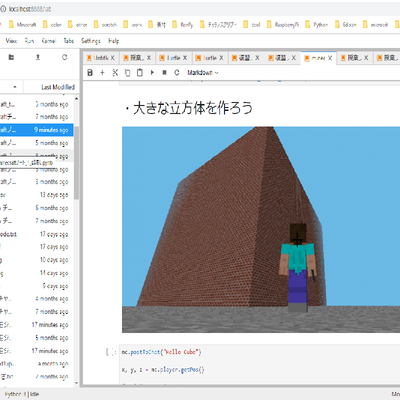Click the localhost:8888/lab address field

tap(30, 9)
